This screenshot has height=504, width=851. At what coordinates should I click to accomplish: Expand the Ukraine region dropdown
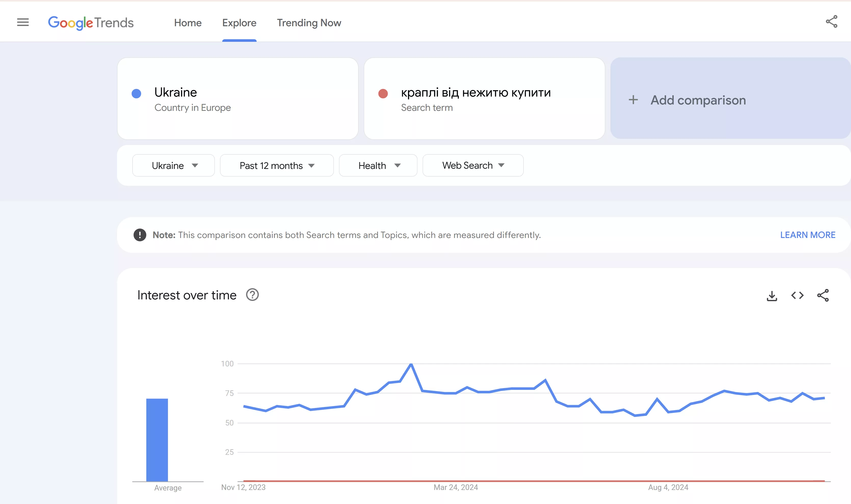click(x=173, y=165)
